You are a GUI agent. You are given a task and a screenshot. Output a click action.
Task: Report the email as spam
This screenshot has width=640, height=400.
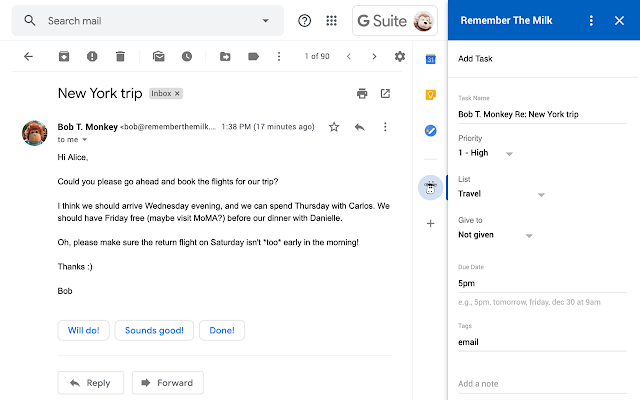coord(92,56)
